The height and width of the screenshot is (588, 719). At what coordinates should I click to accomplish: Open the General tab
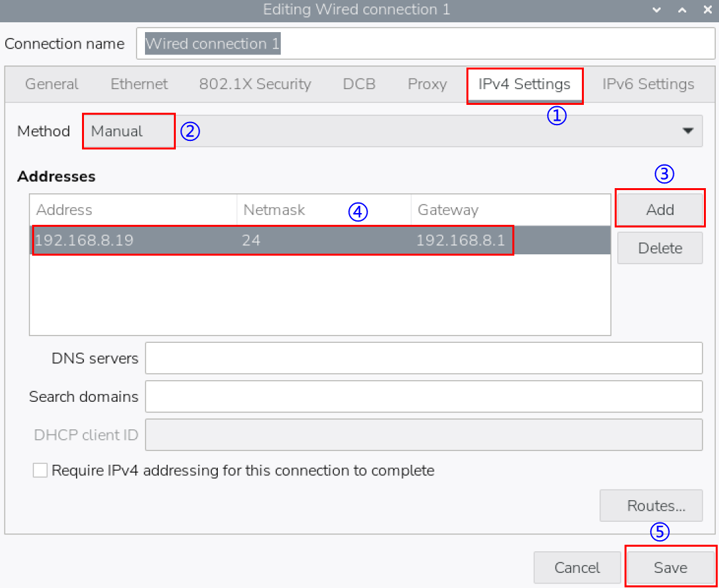(52, 85)
